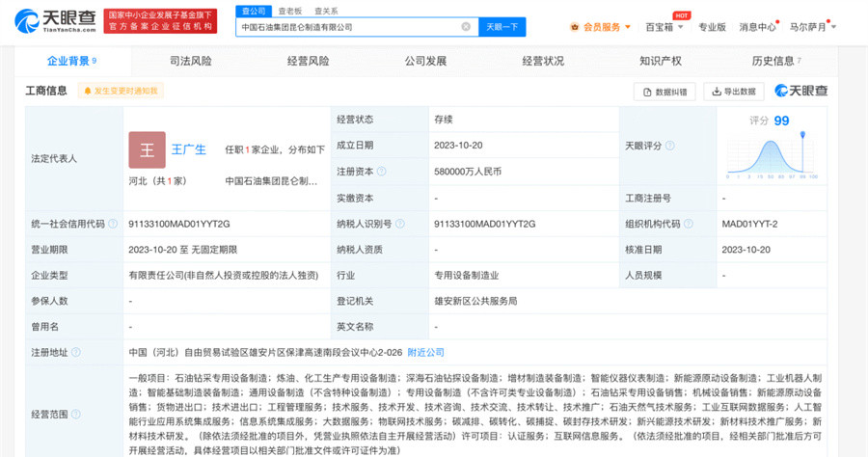The width and height of the screenshot is (868, 457).
Task: Switch to the 查老板 search tab
Action: coord(290,11)
